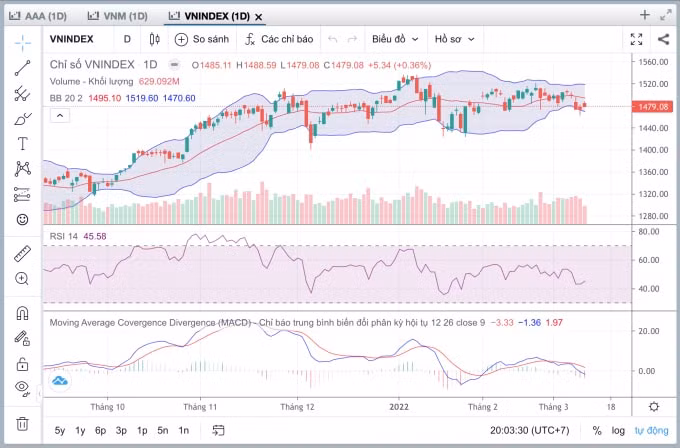The width and height of the screenshot is (680, 448).
Task: Select the 1p time range
Action: click(142, 431)
